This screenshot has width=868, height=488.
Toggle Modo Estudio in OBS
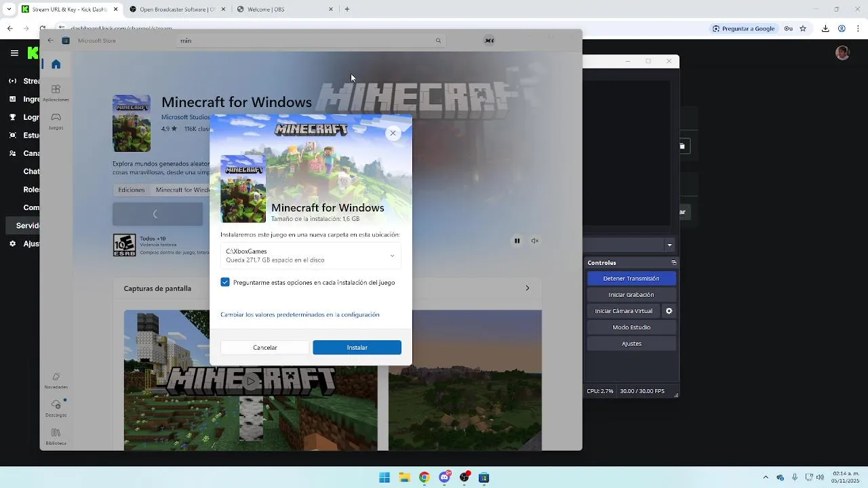631,327
